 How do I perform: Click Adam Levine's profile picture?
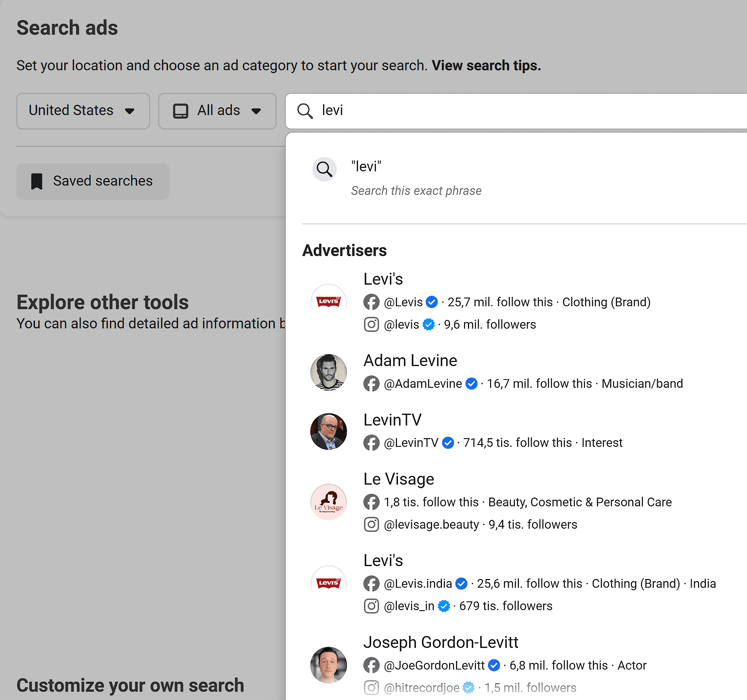[x=328, y=372]
